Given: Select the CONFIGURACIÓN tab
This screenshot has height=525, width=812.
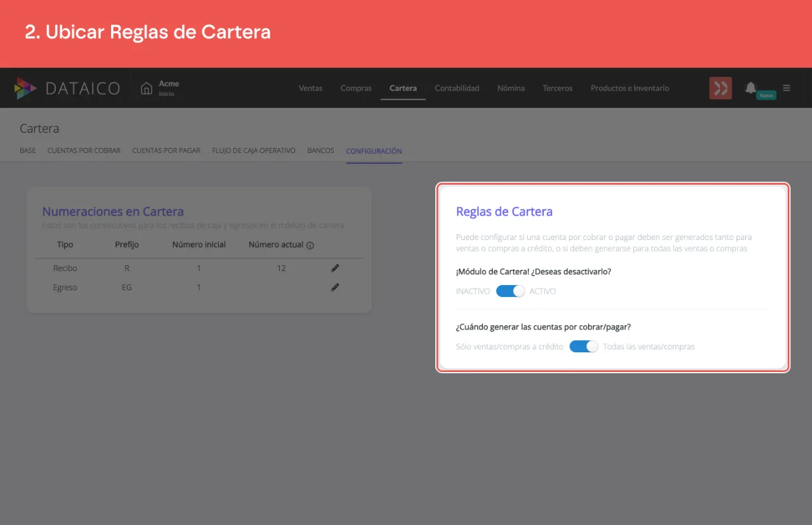Looking at the screenshot, I should tap(374, 151).
